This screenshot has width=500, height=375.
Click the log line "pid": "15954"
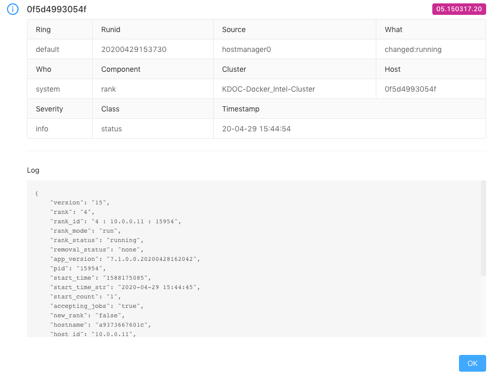click(78, 268)
